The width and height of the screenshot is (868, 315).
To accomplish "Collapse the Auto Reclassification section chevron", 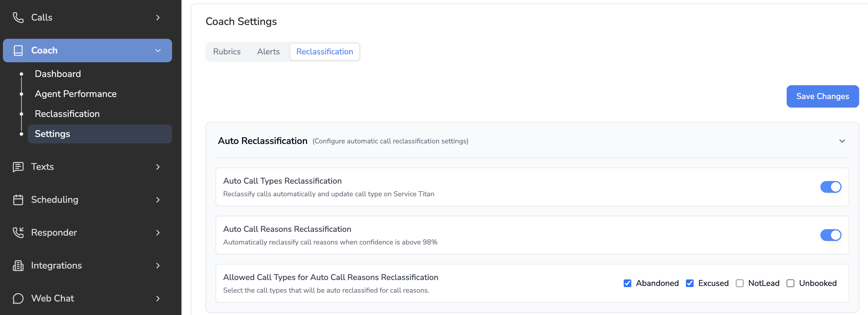I will pos(842,141).
